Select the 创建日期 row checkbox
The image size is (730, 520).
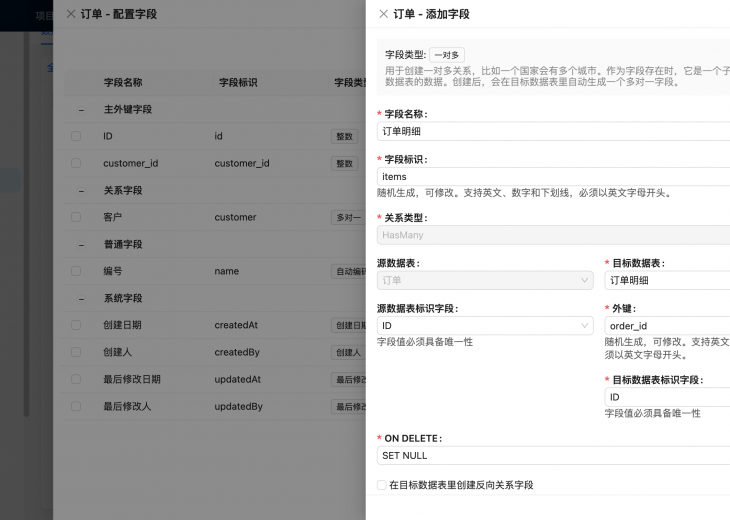pyautogui.click(x=76, y=325)
